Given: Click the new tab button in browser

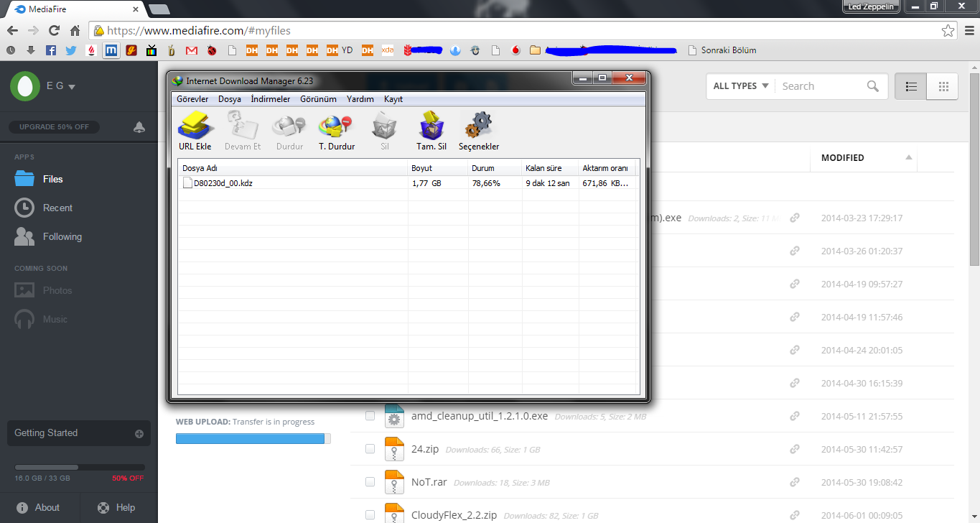Looking at the screenshot, I should [159, 9].
